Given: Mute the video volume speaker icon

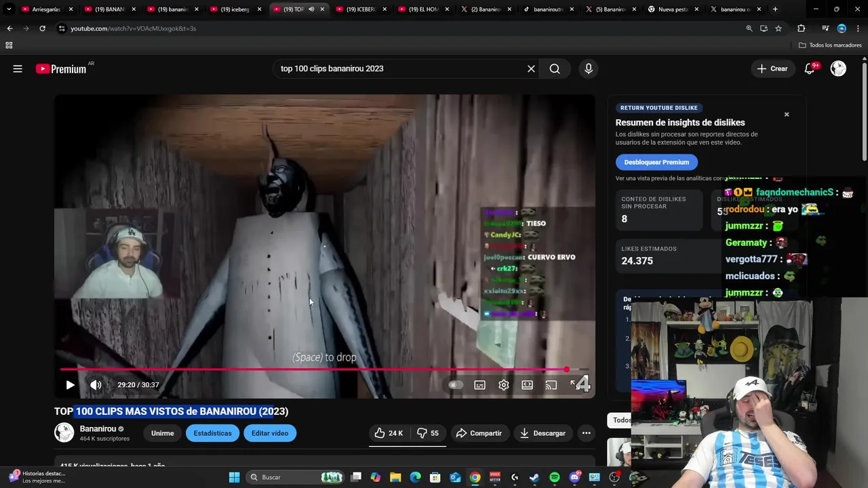Looking at the screenshot, I should (x=96, y=385).
